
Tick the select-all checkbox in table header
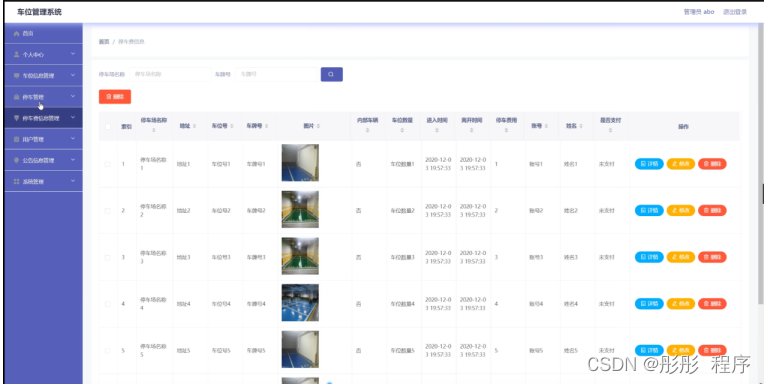107,127
